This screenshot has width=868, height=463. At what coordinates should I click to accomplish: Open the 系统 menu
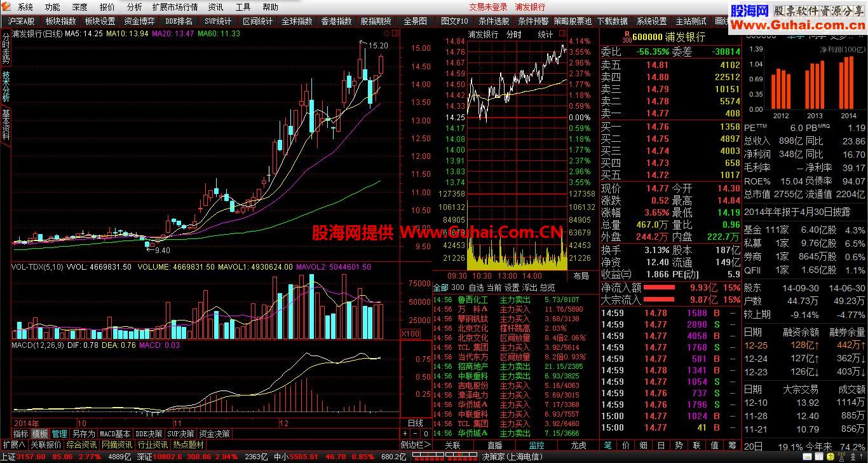click(25, 7)
